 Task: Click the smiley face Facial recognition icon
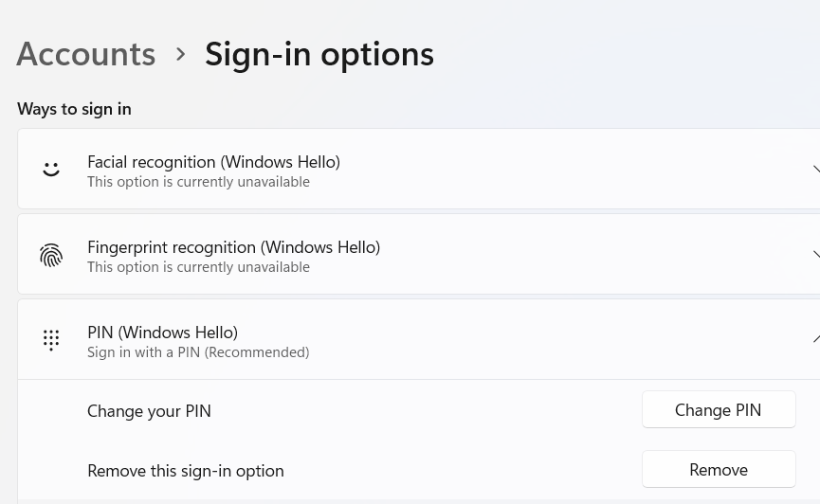(x=51, y=169)
